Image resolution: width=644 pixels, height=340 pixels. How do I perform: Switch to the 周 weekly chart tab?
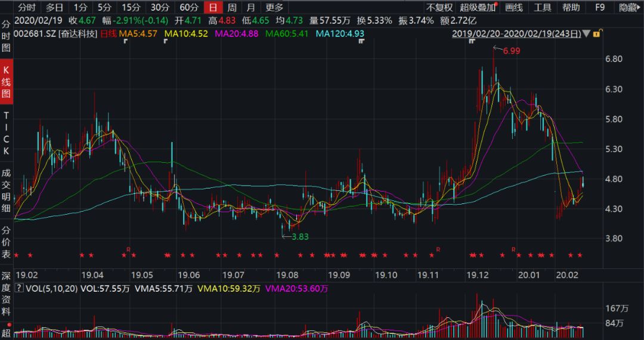coord(232,8)
